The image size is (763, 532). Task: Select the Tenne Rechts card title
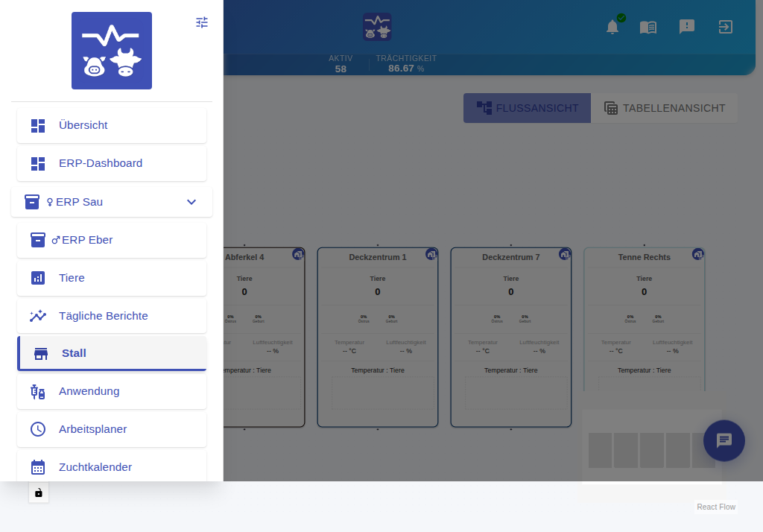tap(645, 257)
